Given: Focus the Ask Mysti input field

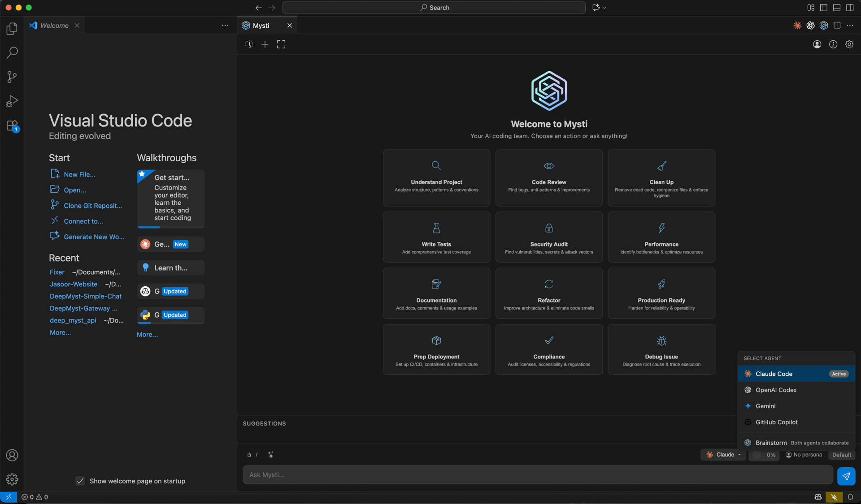Looking at the screenshot, I should [537, 475].
